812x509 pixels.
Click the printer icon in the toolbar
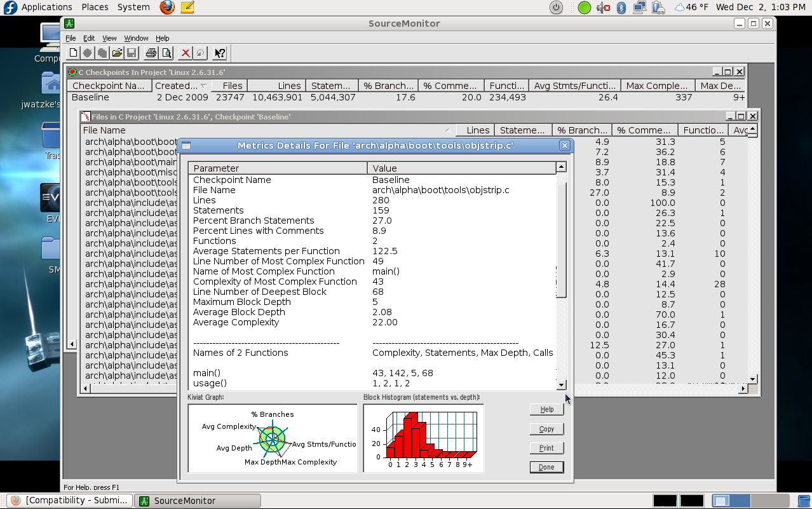click(151, 53)
